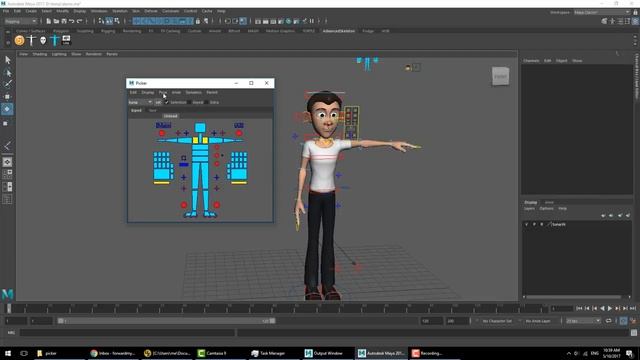
Task: Click the Redo arrow icon
Action: (x=80, y=21)
